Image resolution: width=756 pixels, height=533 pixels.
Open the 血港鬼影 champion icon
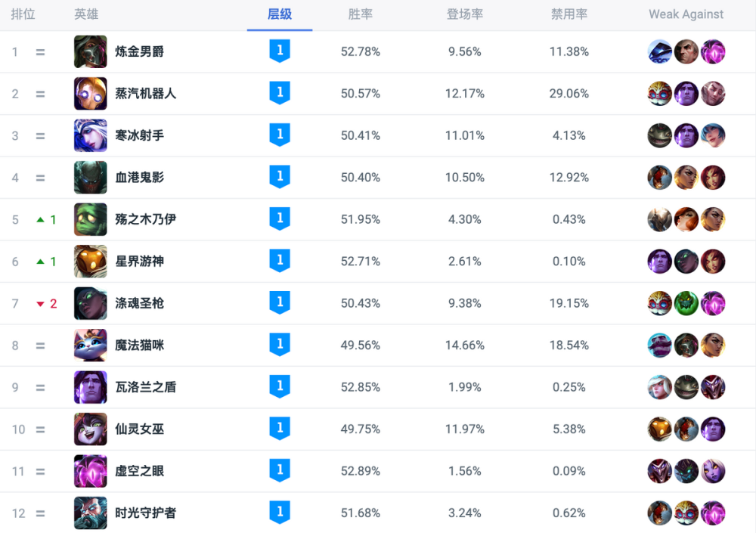tap(91, 178)
